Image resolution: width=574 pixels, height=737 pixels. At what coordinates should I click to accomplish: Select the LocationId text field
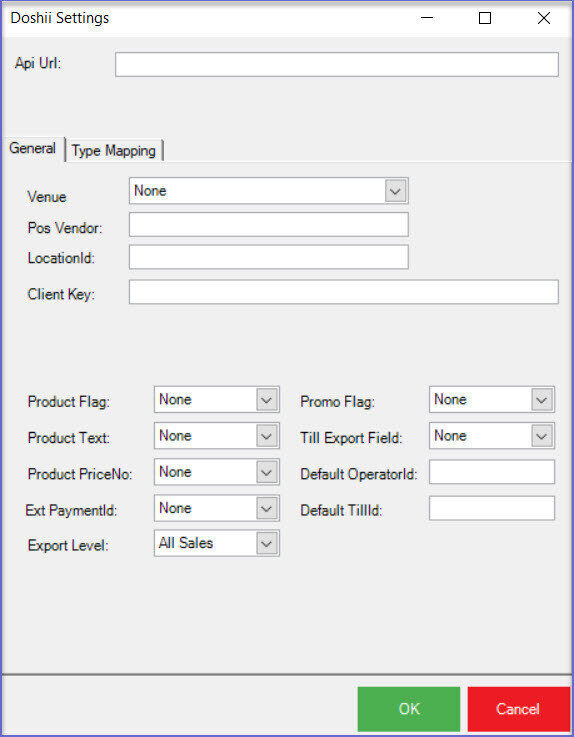[x=268, y=257]
